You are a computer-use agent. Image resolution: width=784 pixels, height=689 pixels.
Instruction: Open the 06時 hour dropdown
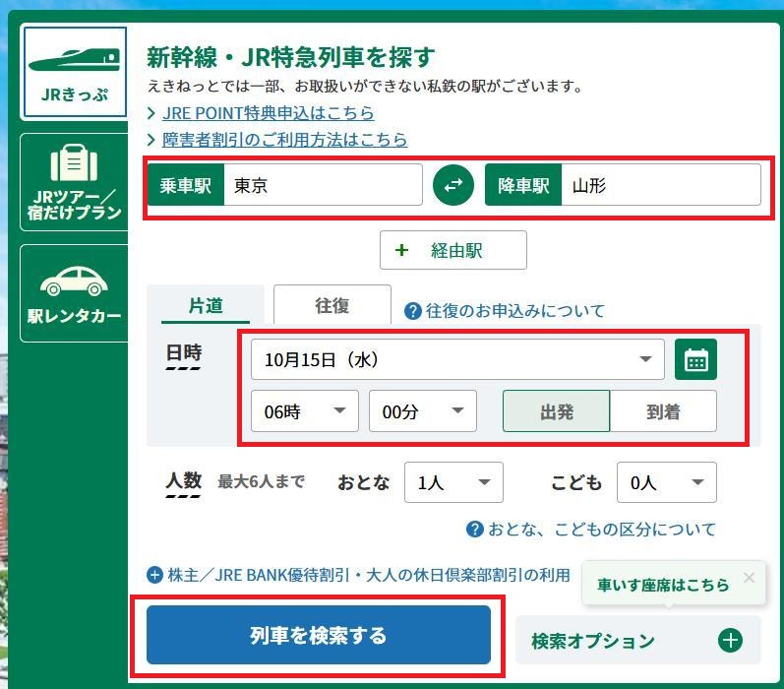coord(305,411)
